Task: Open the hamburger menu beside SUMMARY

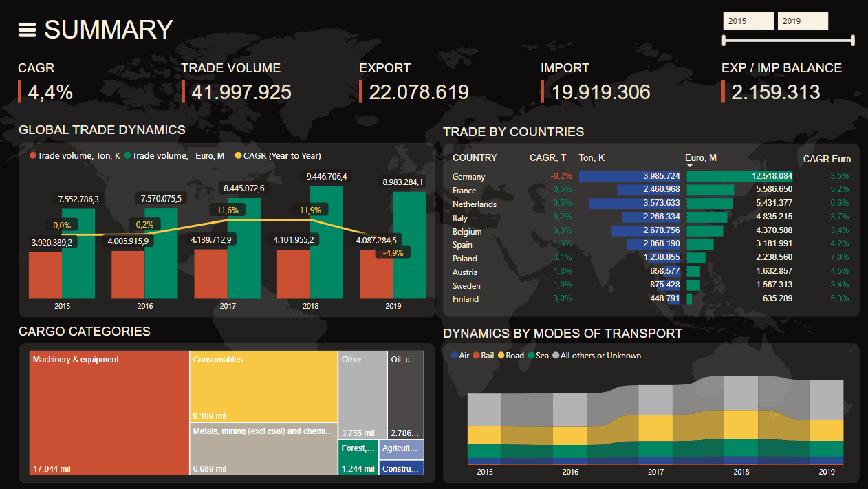Action: [27, 30]
